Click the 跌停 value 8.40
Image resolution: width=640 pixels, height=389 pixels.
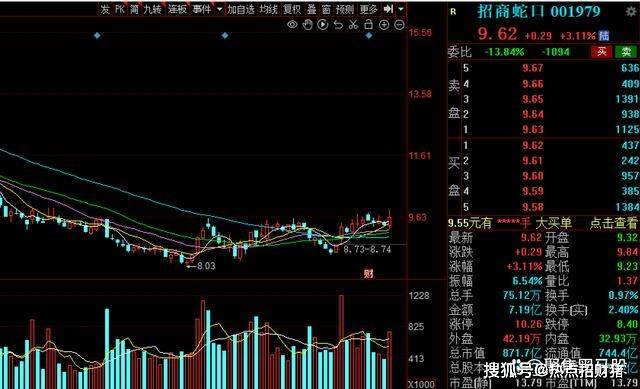[627, 324]
